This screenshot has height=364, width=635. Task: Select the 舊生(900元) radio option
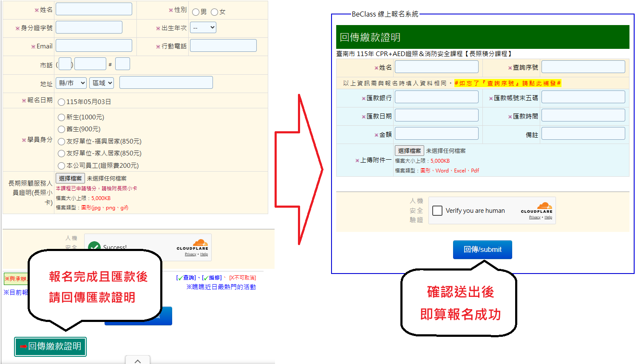pyautogui.click(x=62, y=129)
